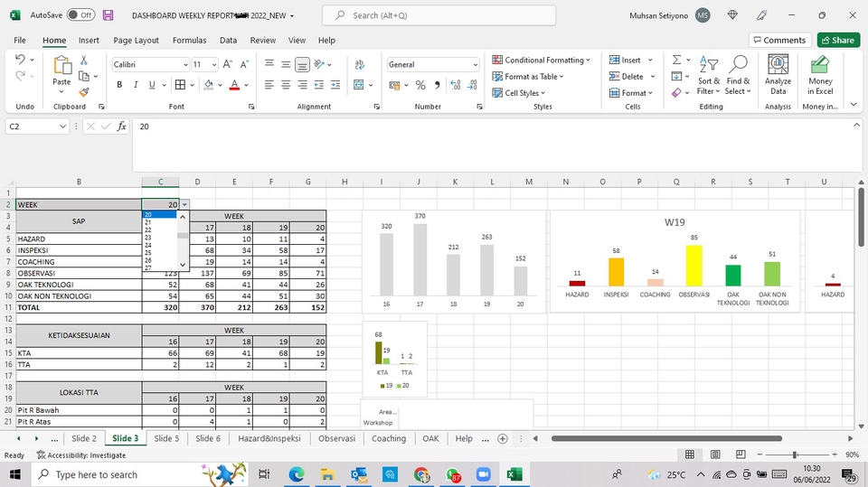
Task: Select 23 from the week dropdown list
Action: tap(148, 238)
